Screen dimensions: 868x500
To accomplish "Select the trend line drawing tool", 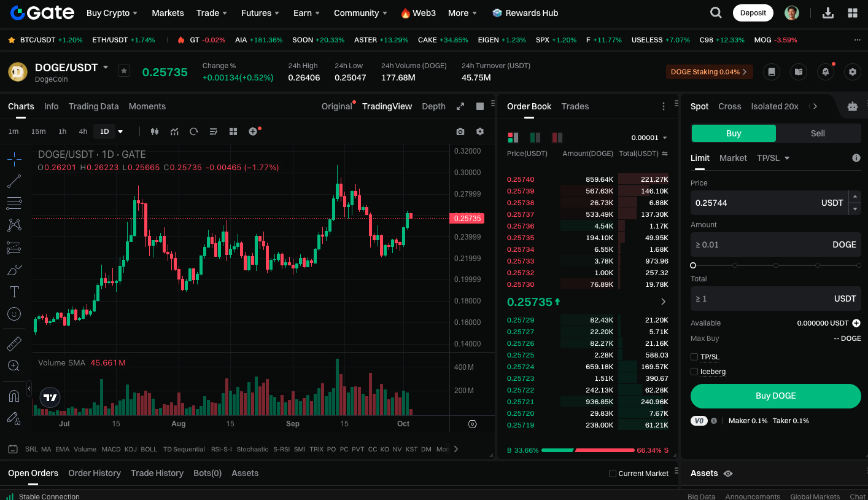I will click(x=14, y=181).
